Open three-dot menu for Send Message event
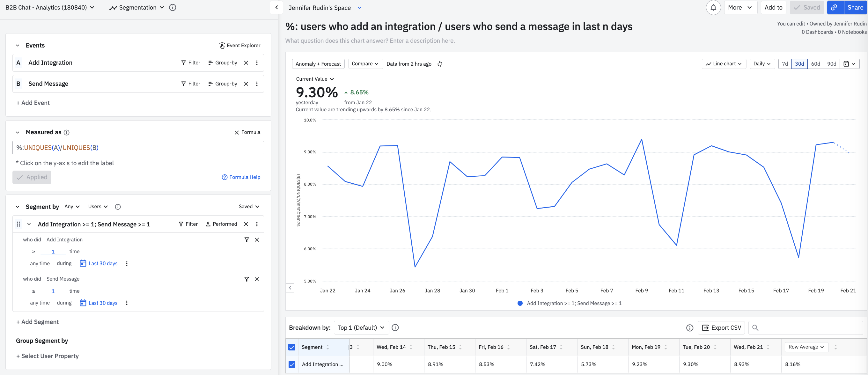 click(x=257, y=84)
